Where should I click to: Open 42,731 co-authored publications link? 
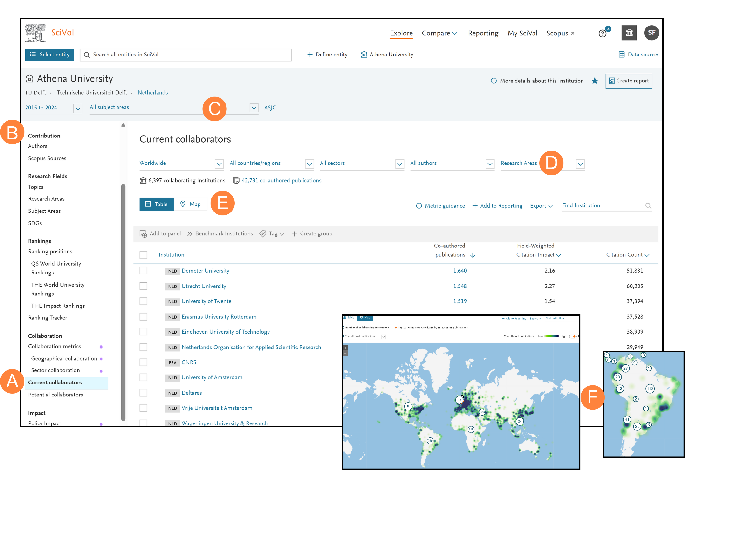tap(281, 181)
